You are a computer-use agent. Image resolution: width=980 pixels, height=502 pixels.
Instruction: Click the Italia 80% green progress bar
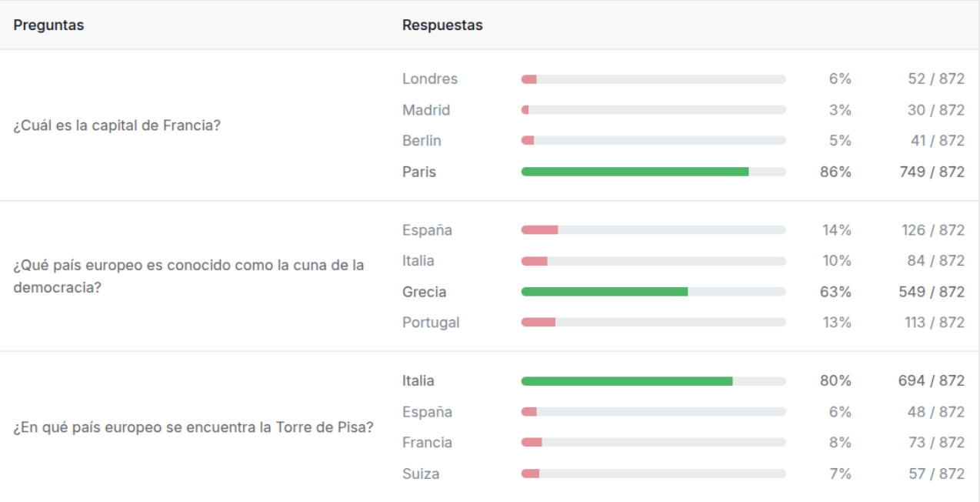tap(654, 381)
